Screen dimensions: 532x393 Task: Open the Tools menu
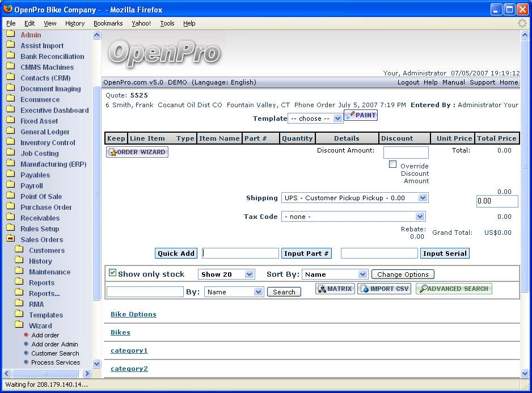pos(167,23)
